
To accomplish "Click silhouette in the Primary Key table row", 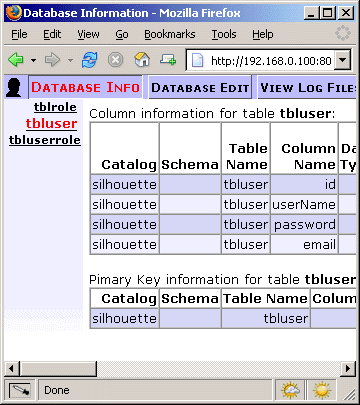I will pyautogui.click(x=124, y=318).
